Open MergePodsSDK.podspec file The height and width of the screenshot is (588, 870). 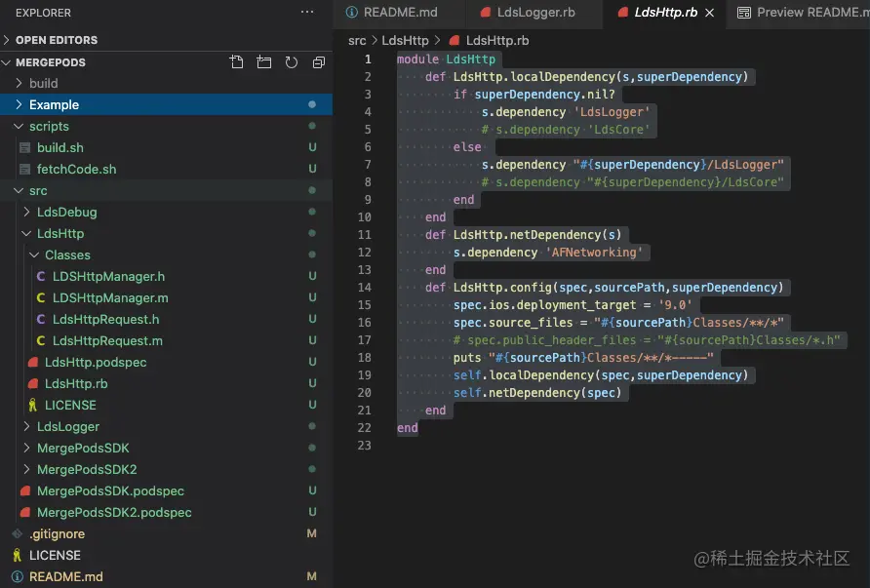(x=110, y=490)
